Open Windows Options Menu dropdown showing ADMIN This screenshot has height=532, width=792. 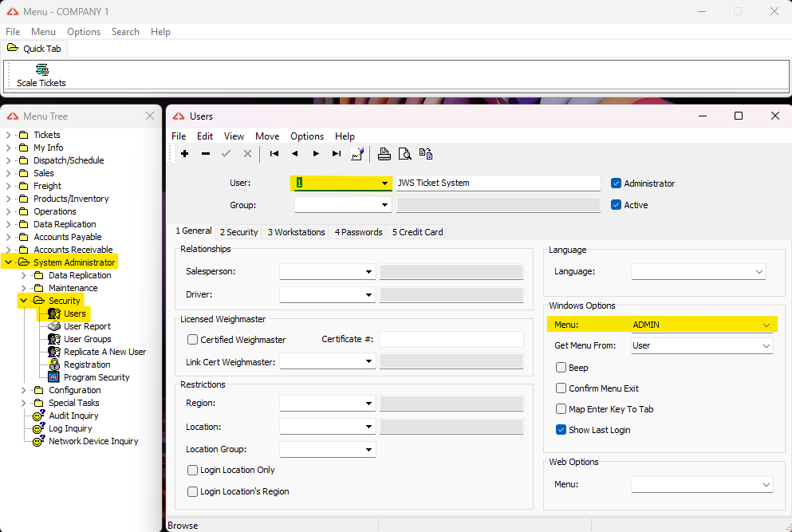pos(766,325)
